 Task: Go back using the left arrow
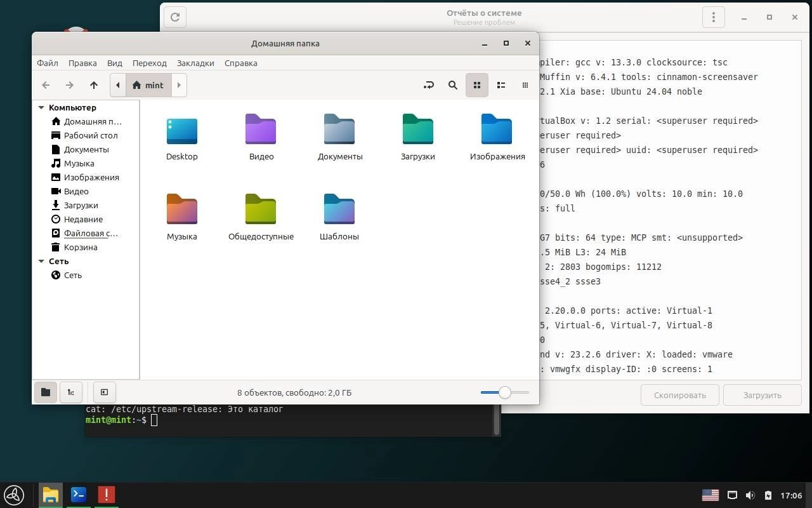[46, 85]
